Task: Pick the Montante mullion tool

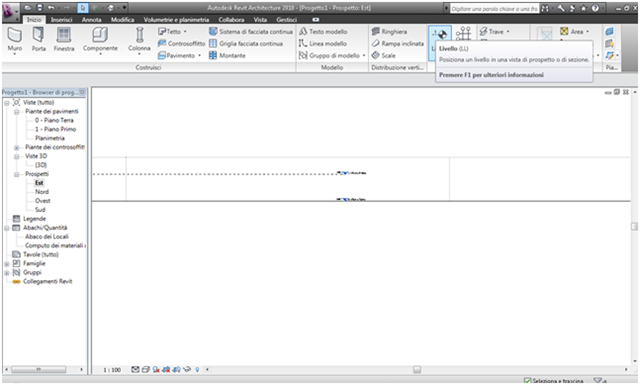Action: click(227, 56)
